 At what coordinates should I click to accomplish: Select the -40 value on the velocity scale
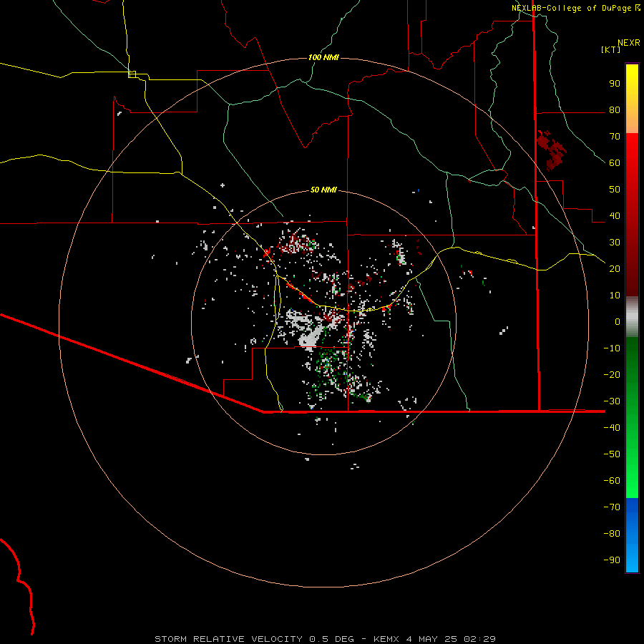pos(612,428)
